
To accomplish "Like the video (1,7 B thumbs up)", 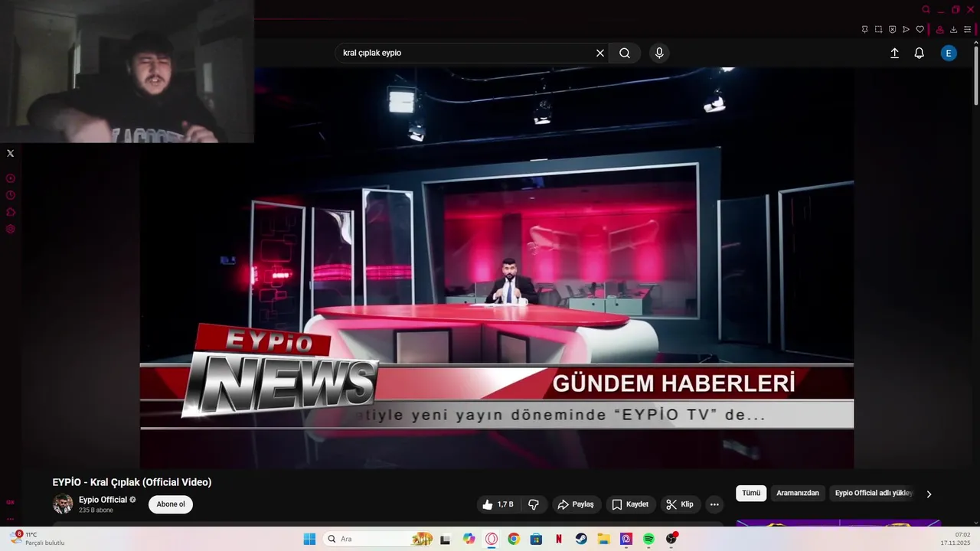I will pyautogui.click(x=498, y=504).
